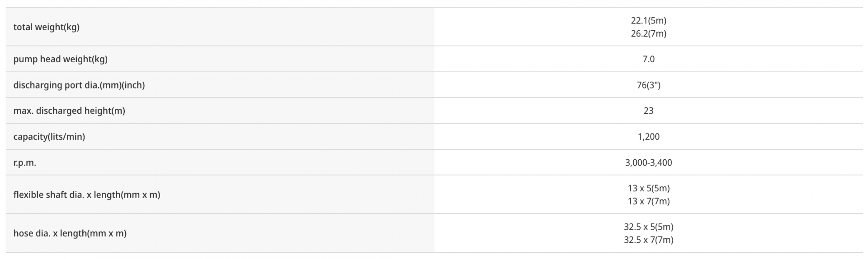Select the 13 x 5(5m) shaft value
Image resolution: width=868 pixels, height=259 pixels.
[648, 188]
